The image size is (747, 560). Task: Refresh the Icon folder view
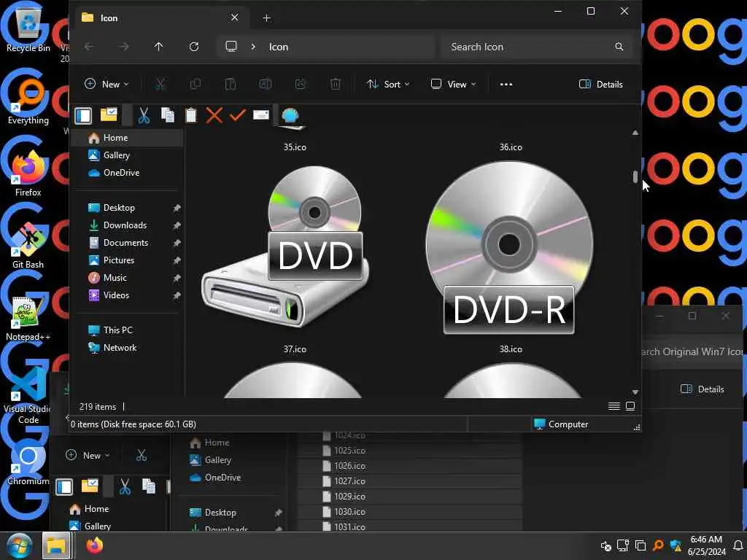point(194,47)
